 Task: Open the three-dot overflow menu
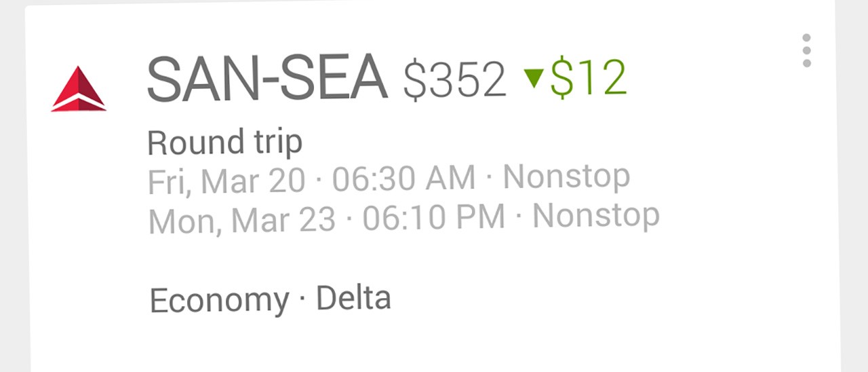(806, 50)
